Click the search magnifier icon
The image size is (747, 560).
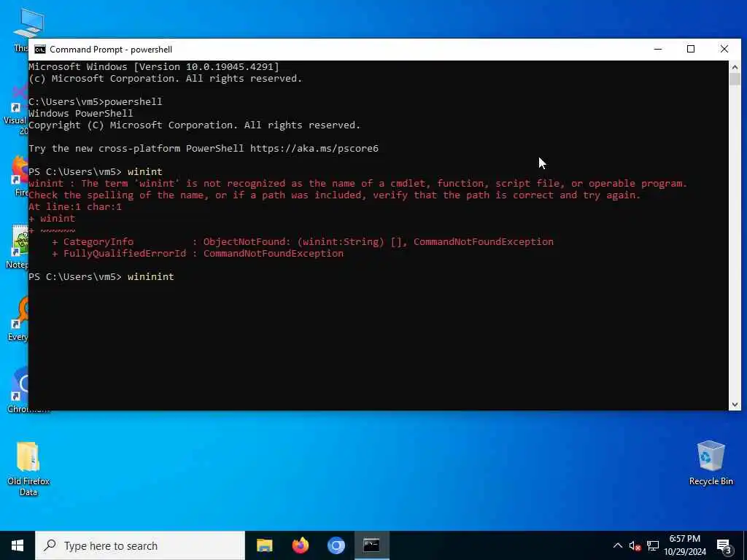[x=50, y=545]
